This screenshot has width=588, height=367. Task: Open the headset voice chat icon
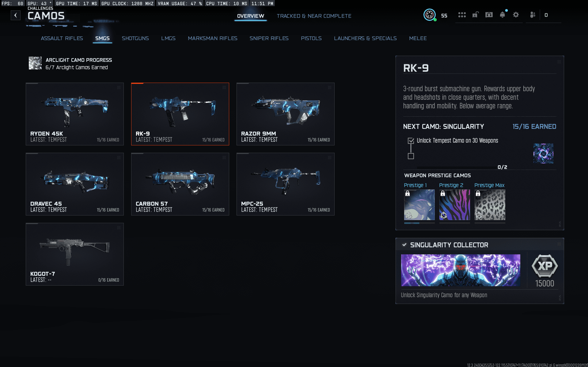click(x=489, y=15)
